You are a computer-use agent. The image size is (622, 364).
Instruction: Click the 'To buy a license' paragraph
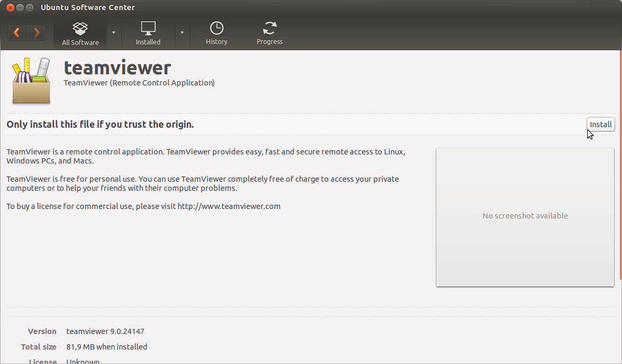(x=143, y=206)
